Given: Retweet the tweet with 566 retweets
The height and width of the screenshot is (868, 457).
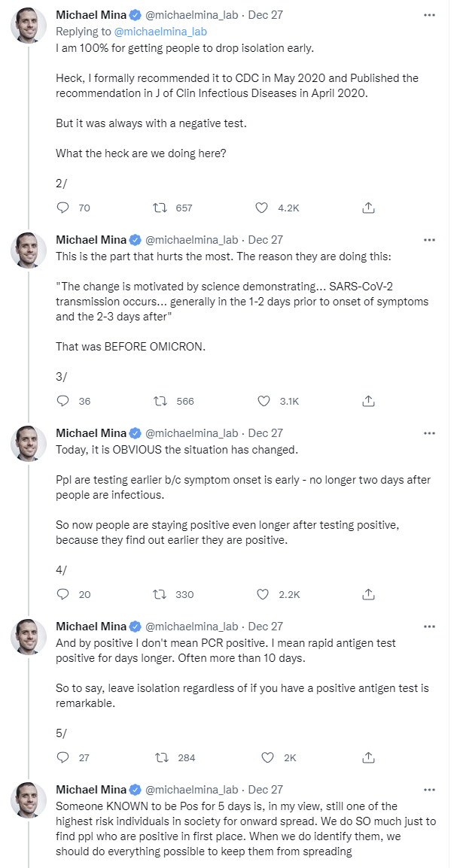Looking at the screenshot, I should pyautogui.click(x=160, y=401).
